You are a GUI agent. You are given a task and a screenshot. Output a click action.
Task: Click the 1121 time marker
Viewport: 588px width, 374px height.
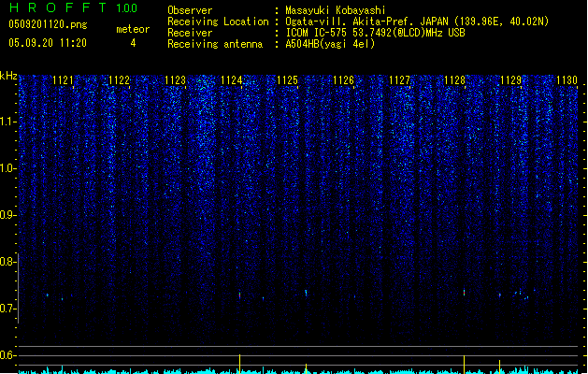(63, 80)
